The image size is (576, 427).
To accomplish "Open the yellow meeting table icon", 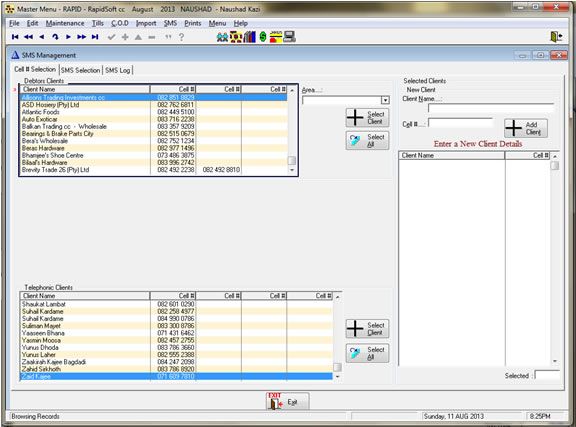I will coord(236,37).
